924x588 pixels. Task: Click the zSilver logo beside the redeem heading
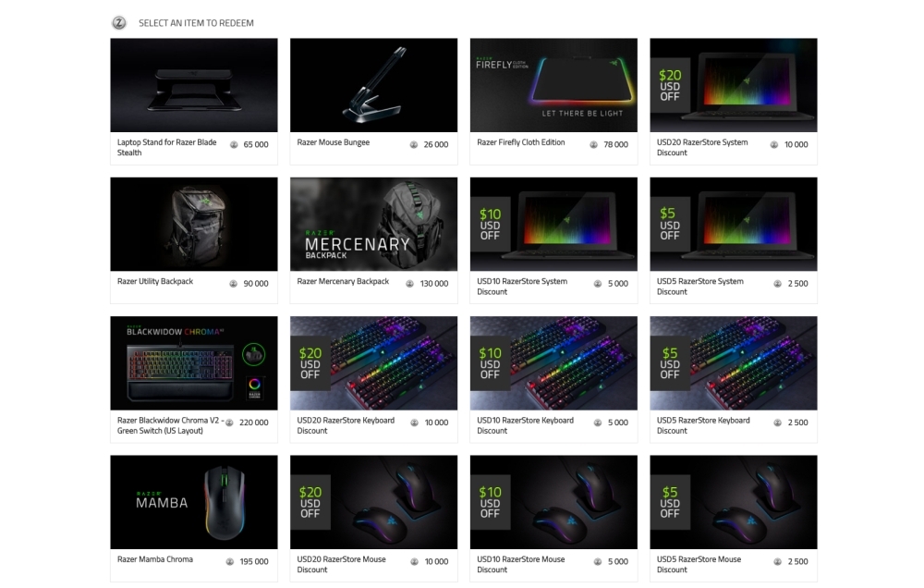pos(119,23)
